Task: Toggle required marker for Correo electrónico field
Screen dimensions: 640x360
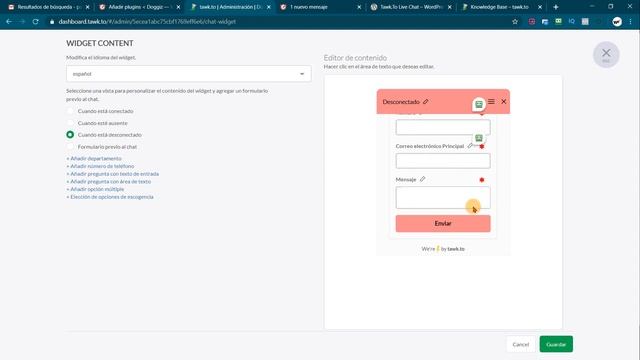Action: coord(482,146)
